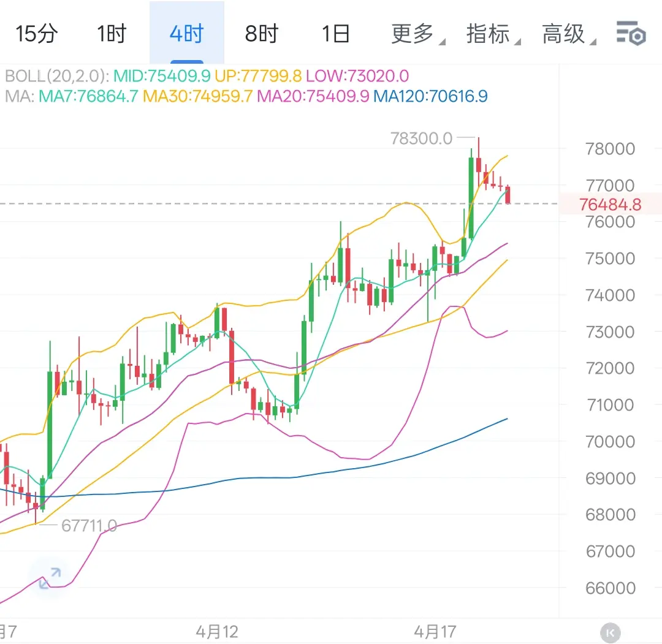Click the LOW:73020.0 value
662x644 pixels.
tap(357, 76)
